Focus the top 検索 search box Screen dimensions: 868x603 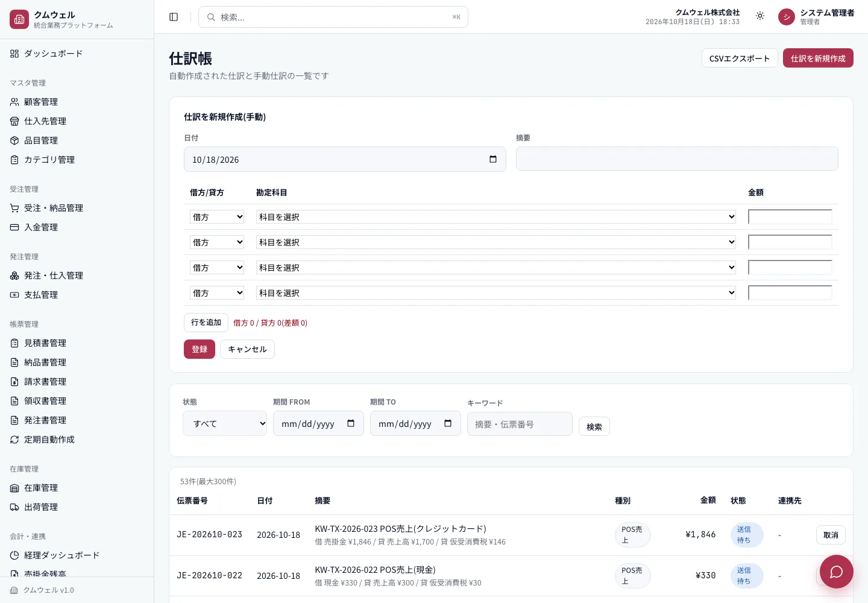333,17
